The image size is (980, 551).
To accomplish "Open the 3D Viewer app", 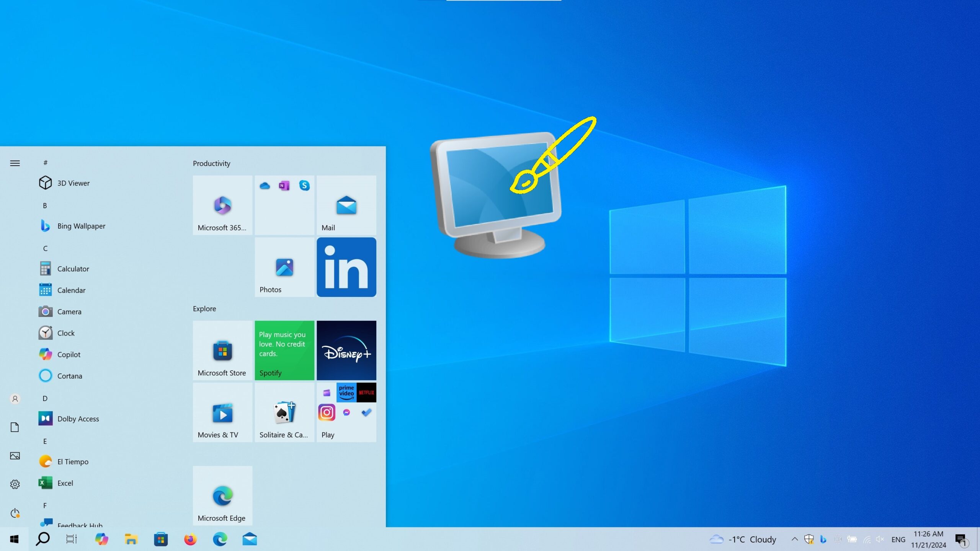I will coord(73,183).
